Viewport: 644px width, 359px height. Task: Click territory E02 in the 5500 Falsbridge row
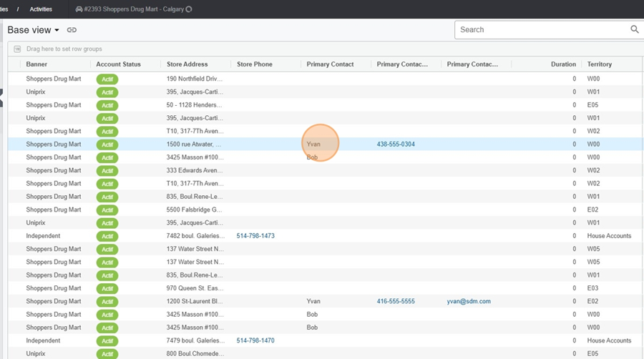592,210
